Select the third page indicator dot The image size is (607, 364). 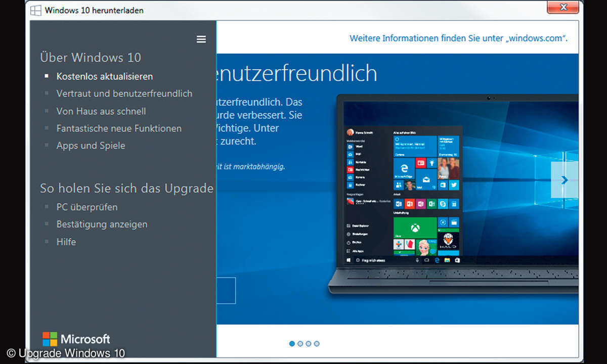309,344
